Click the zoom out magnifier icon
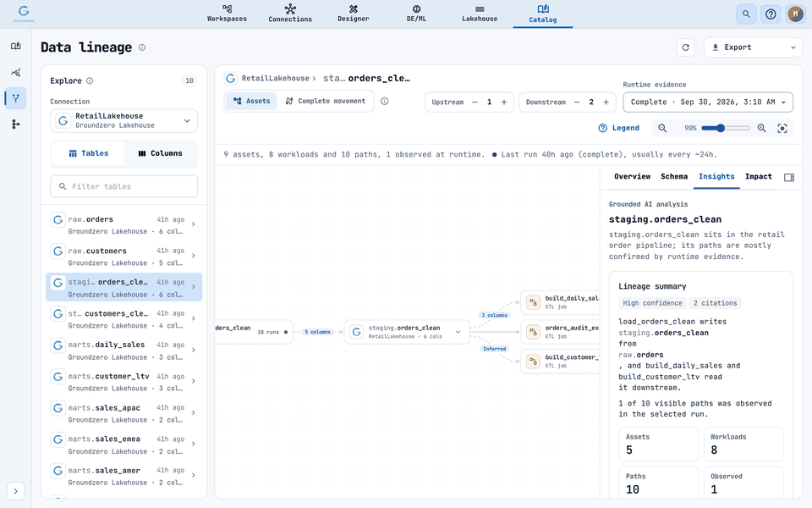This screenshot has width=812, height=508. click(662, 128)
